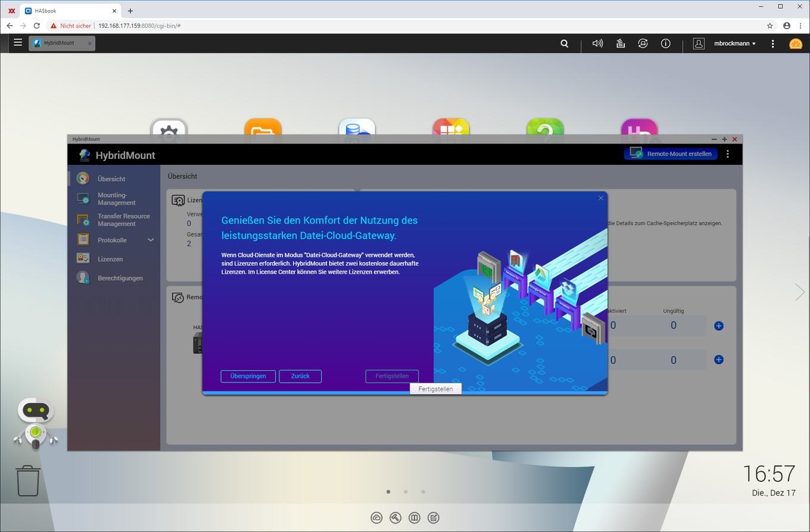
Task: Select first desktop page dot
Action: [388, 492]
